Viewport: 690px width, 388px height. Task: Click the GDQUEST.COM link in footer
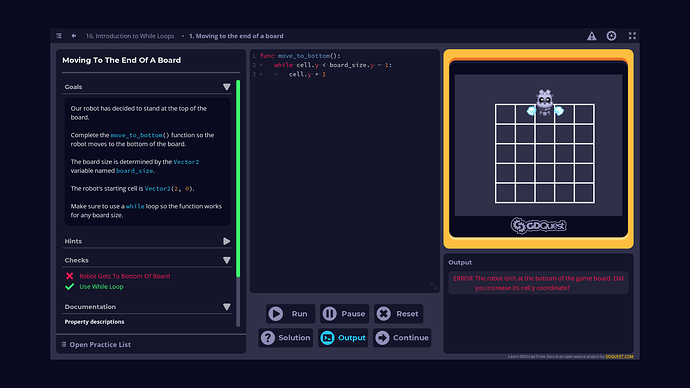pyautogui.click(x=619, y=356)
